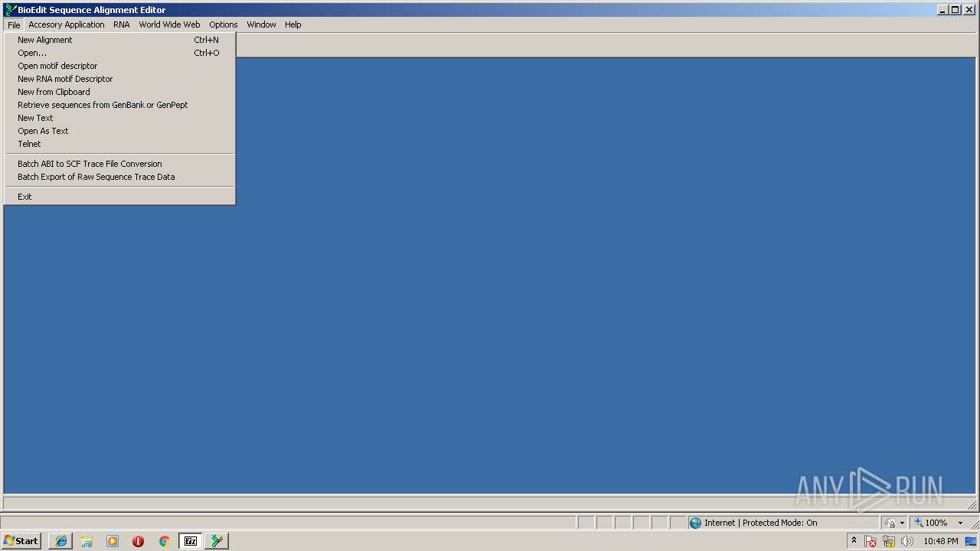Viewport: 980px width, 551px height.
Task: Open the RNA menu
Action: (122, 24)
